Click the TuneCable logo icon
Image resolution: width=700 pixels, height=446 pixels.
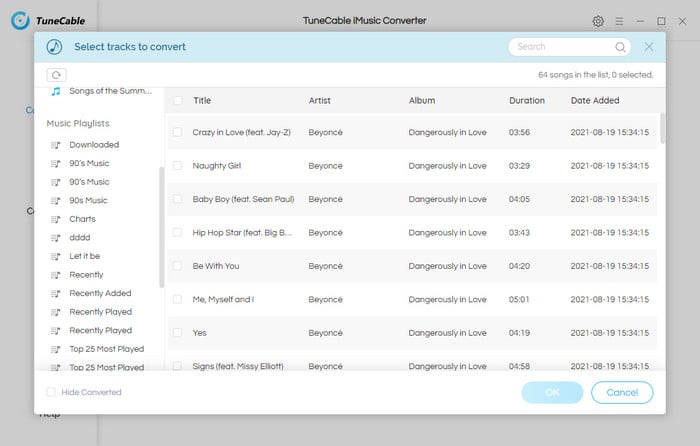(20, 21)
